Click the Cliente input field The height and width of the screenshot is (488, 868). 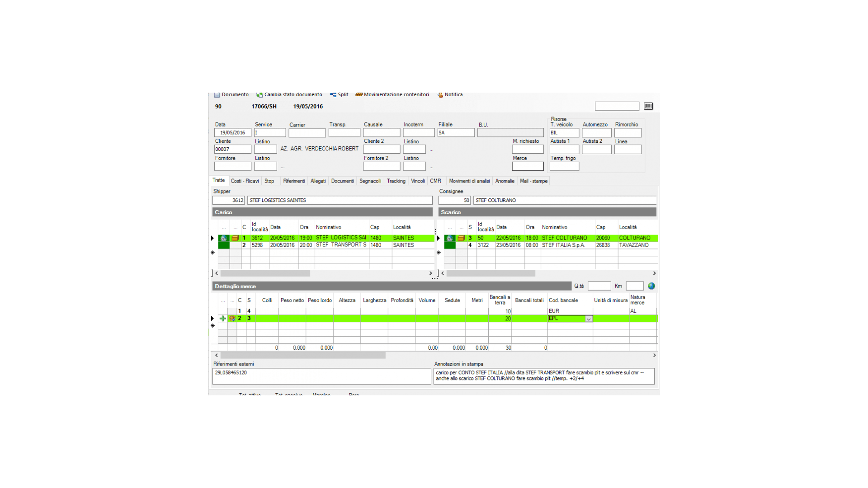pyautogui.click(x=232, y=149)
